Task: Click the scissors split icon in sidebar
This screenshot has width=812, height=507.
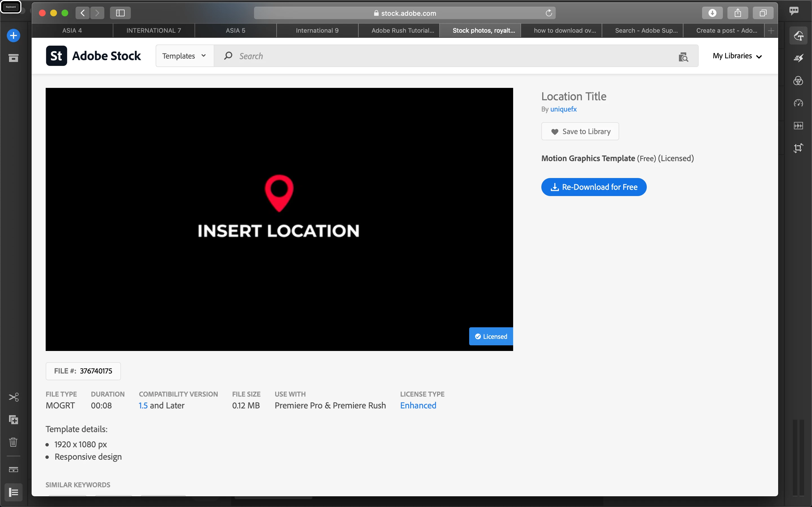Action: [x=14, y=397]
